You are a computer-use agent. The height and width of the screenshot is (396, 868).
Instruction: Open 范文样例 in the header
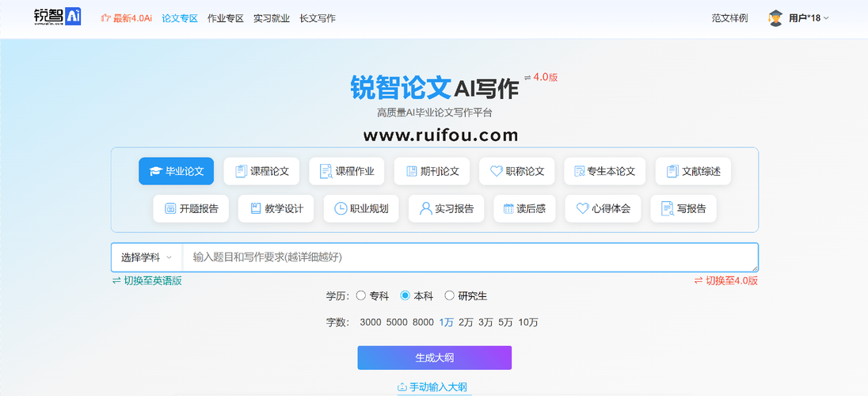pyautogui.click(x=729, y=18)
